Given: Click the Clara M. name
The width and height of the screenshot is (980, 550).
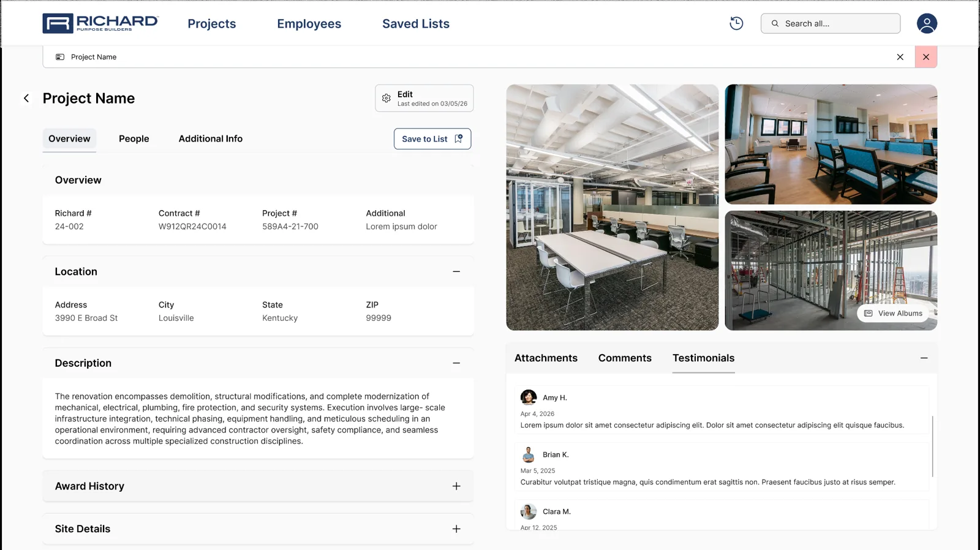Looking at the screenshot, I should click(557, 511).
